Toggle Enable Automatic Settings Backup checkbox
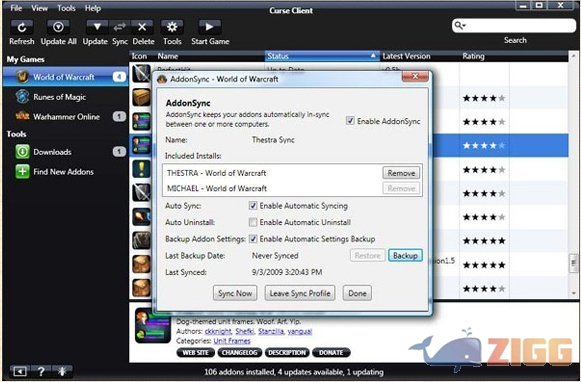Viewport: 581px width, 382px height. click(253, 239)
